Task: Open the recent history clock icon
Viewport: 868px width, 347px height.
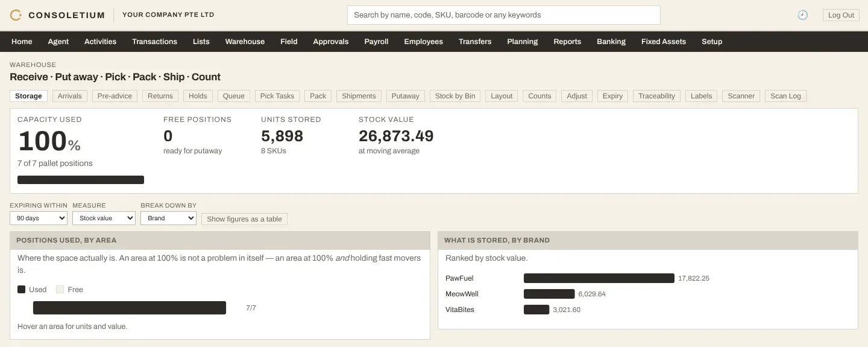Action: [x=802, y=15]
